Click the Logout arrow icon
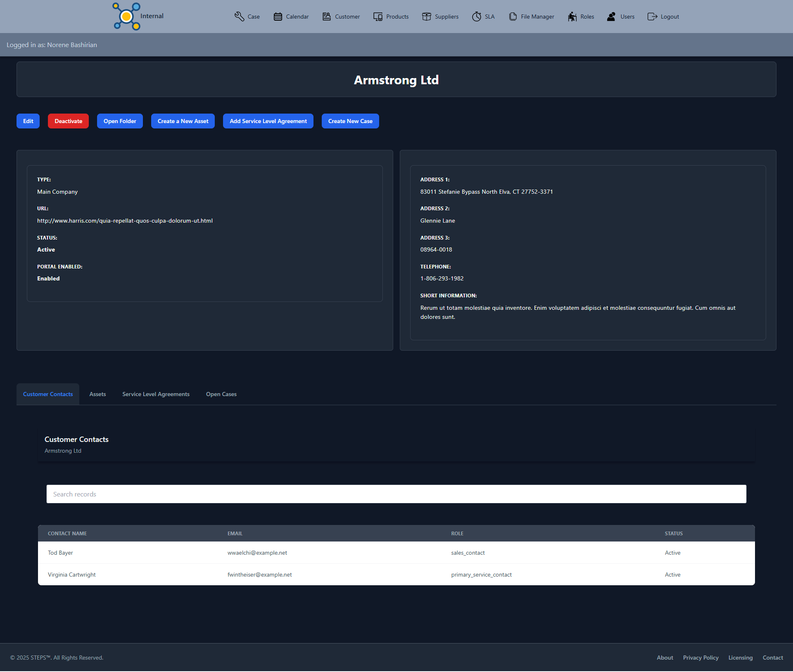The width and height of the screenshot is (793, 672). coord(652,17)
